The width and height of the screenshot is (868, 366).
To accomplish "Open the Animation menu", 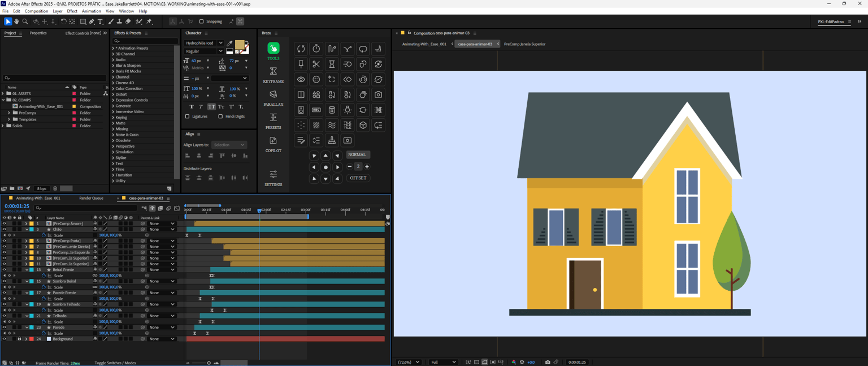I will tap(92, 11).
